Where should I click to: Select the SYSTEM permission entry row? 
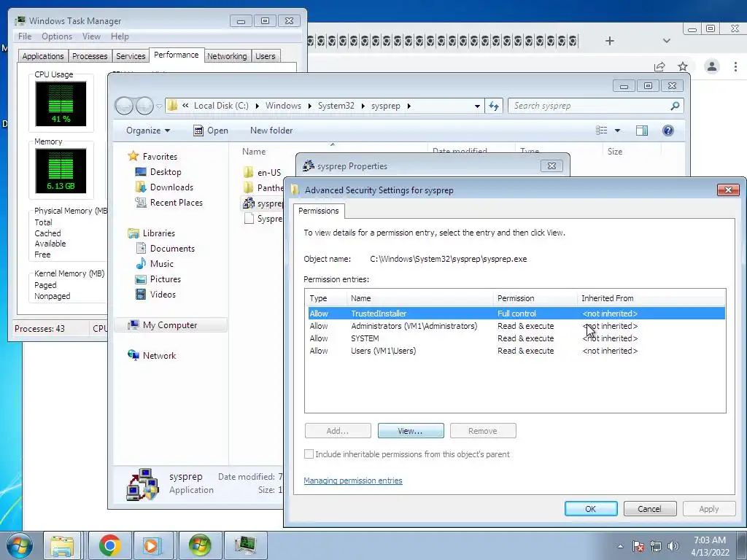[x=516, y=338]
